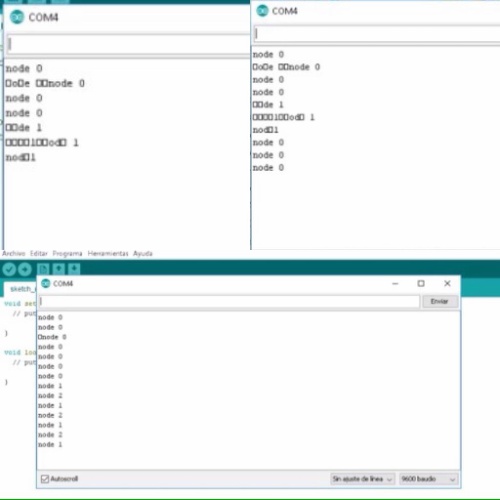
Task: Open the 'Sin ajuste de línea' dropdown
Action: click(363, 479)
